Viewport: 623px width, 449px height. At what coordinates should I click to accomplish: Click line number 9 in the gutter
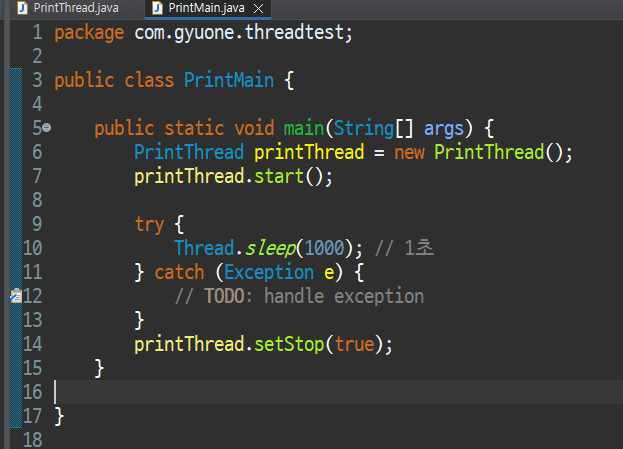point(37,224)
